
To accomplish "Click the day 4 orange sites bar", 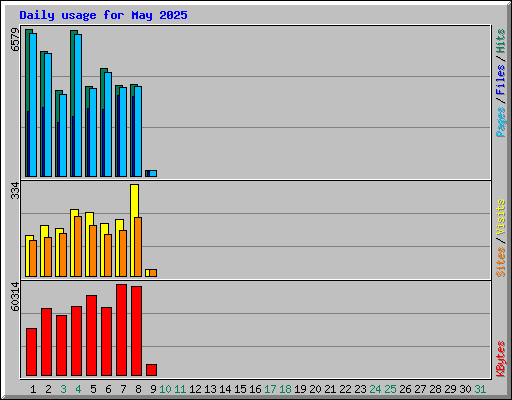I will (78, 246).
